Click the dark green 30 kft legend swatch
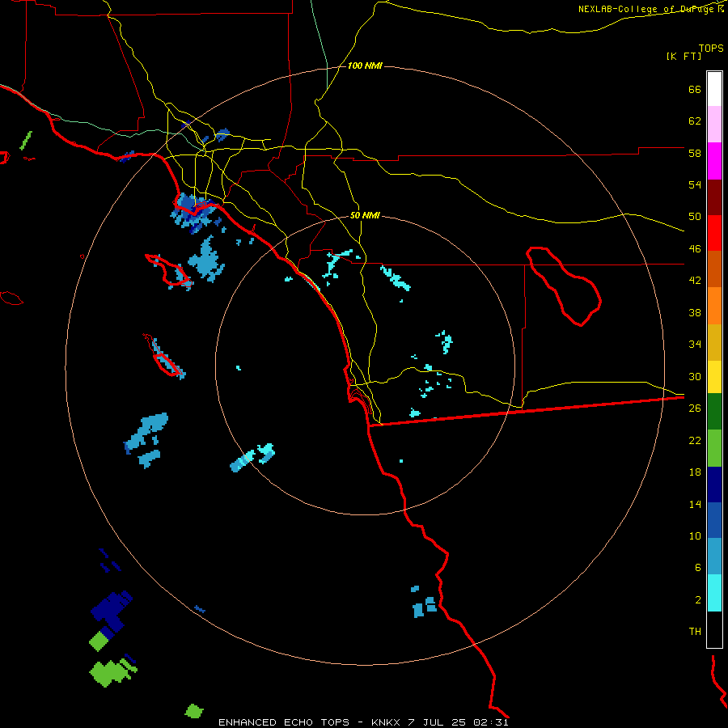 coord(714,412)
